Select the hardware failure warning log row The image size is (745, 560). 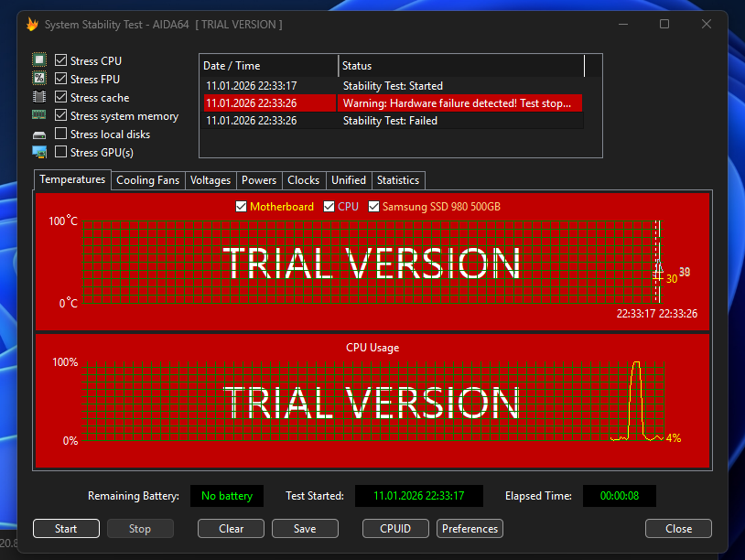coord(391,103)
